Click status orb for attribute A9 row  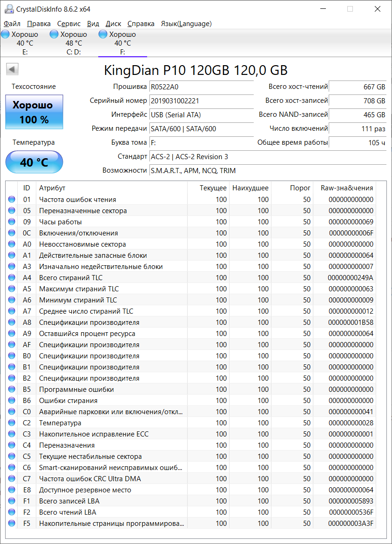(x=12, y=334)
